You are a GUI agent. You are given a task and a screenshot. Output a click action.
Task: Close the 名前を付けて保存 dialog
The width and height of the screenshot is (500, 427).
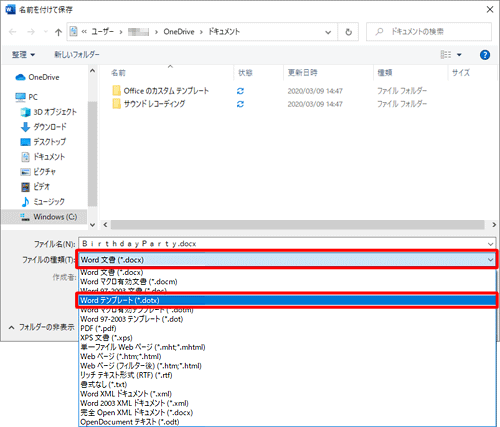[490, 9]
